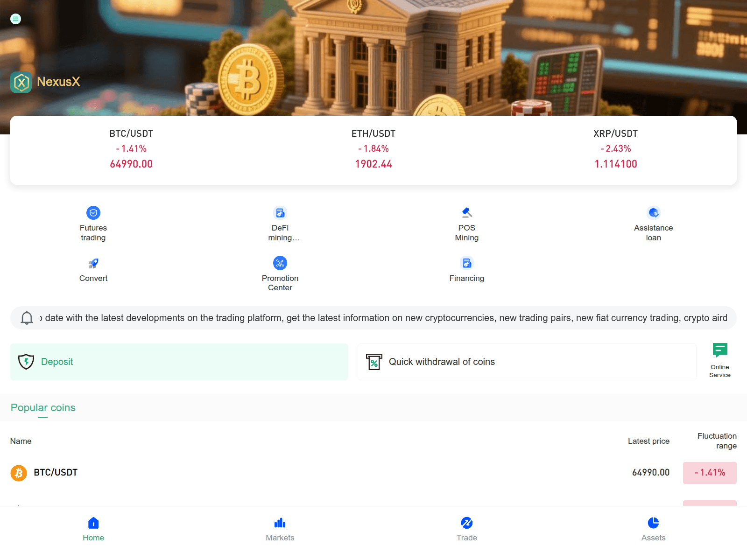The height and width of the screenshot is (560, 747).
Task: Click the BTC/USDT name in coin list
Action: (x=56, y=473)
